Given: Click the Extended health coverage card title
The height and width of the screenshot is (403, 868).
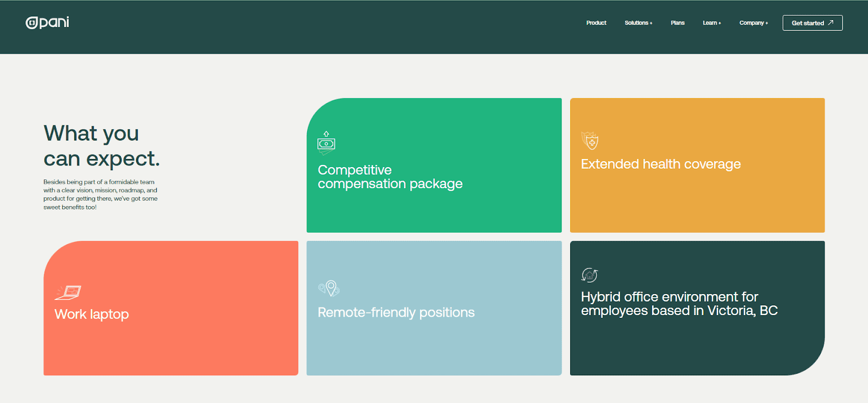Looking at the screenshot, I should coord(660,164).
